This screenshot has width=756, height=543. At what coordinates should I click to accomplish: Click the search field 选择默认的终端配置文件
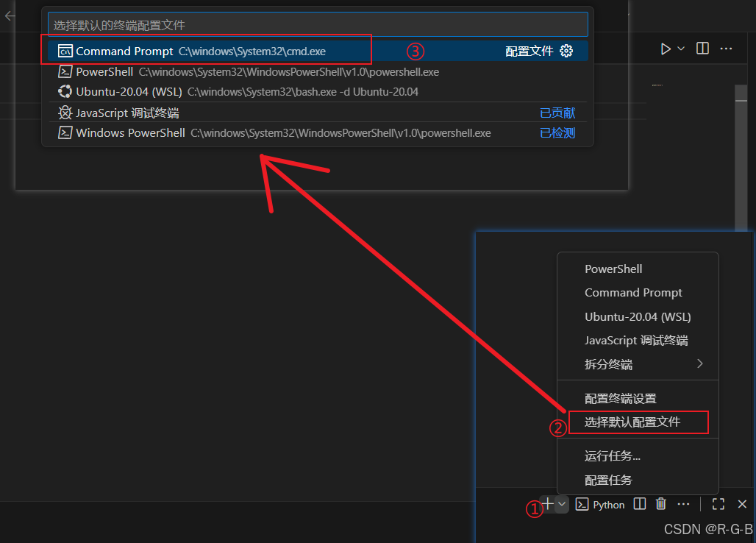[318, 24]
